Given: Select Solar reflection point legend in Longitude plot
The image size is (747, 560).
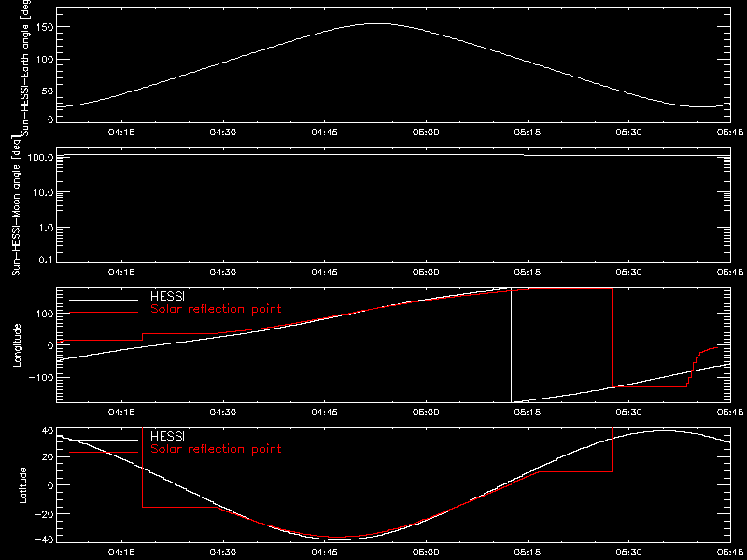Looking at the screenshot, I should tap(216, 310).
